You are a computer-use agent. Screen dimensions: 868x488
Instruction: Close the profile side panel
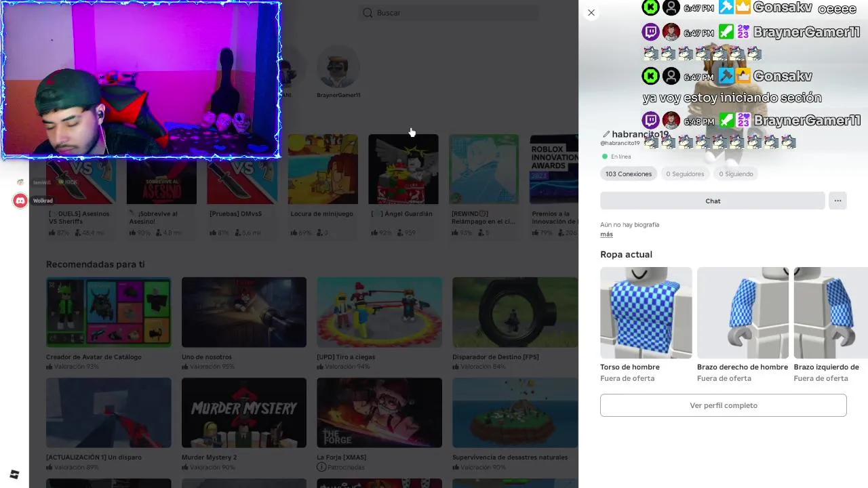591,12
